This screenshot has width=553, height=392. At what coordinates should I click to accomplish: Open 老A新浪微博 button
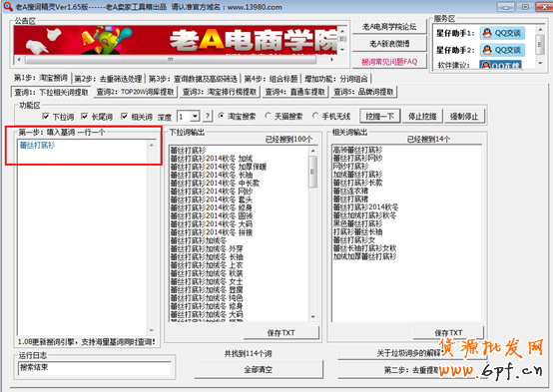click(389, 44)
